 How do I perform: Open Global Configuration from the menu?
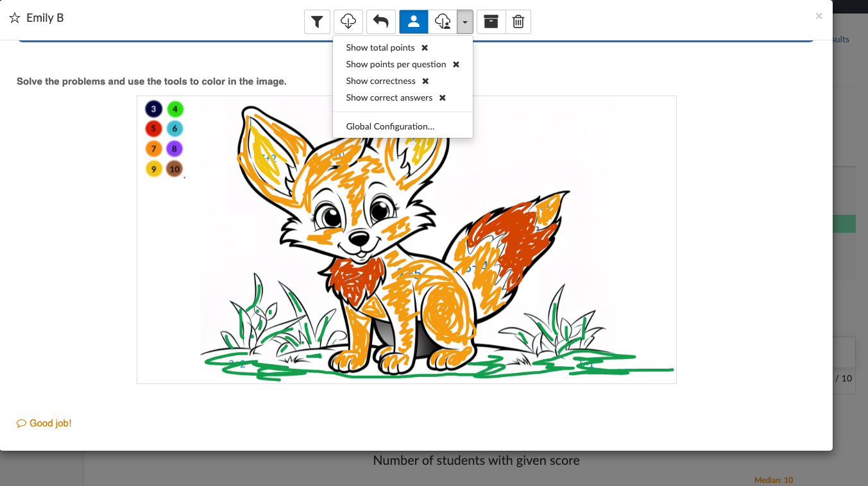pyautogui.click(x=390, y=126)
